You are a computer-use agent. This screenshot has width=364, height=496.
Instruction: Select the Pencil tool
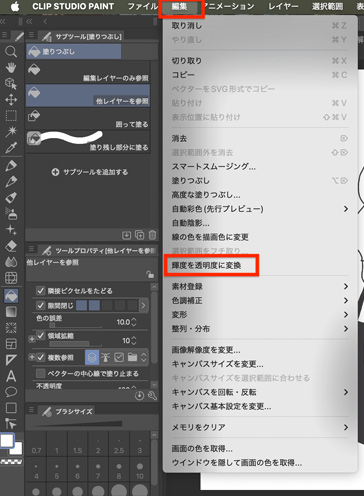coord(11,181)
